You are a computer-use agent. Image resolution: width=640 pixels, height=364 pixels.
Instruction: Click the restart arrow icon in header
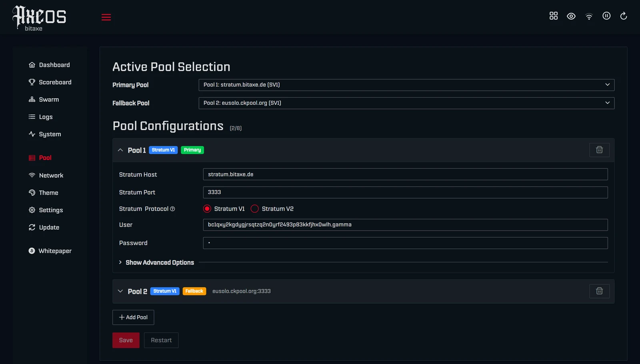(624, 16)
